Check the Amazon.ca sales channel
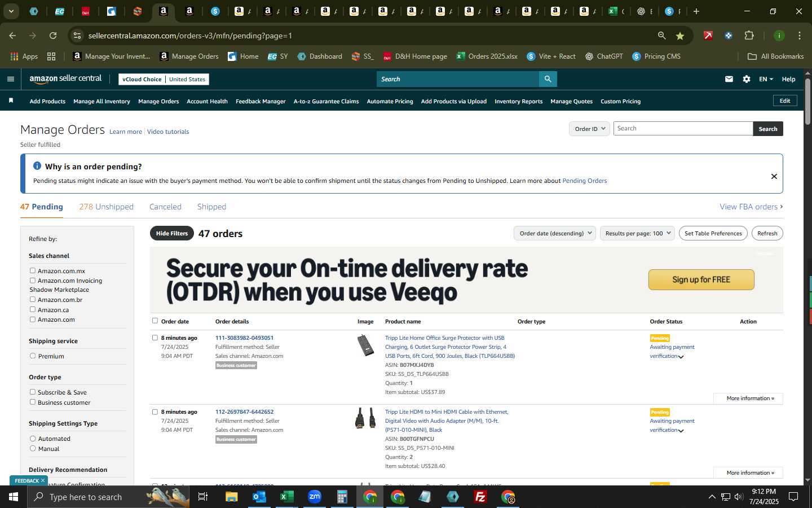812x508 pixels. click(33, 310)
